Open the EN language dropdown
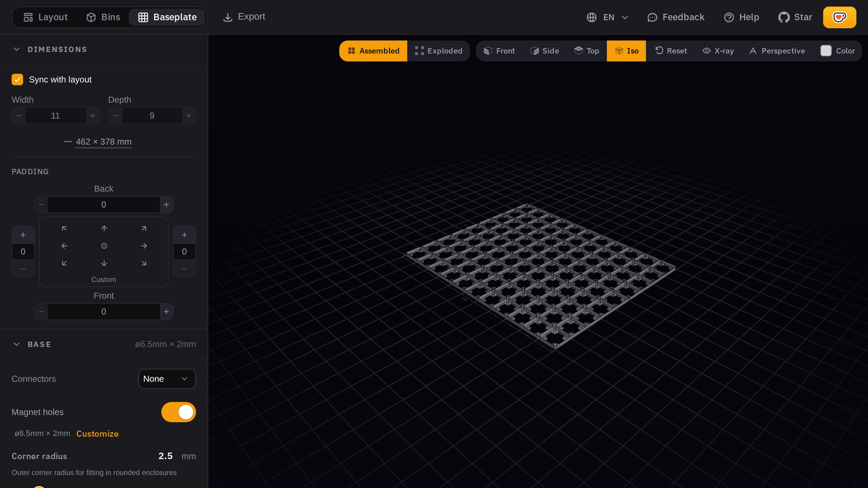The height and width of the screenshot is (488, 868). pos(608,17)
